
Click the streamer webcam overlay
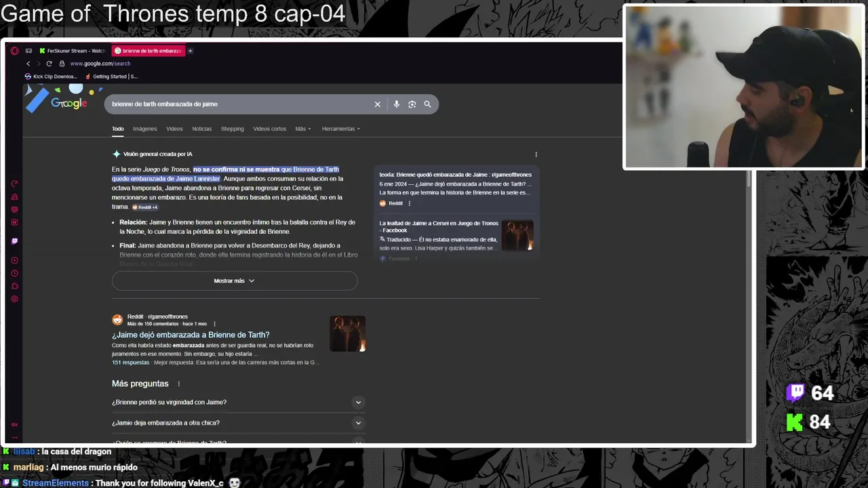[744, 87]
